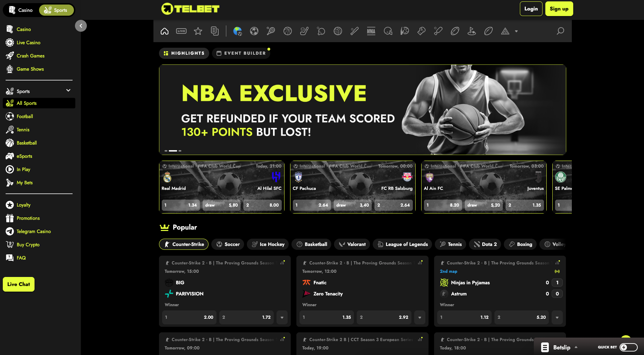
Task: Select Valorant popular filter
Action: pos(352,244)
